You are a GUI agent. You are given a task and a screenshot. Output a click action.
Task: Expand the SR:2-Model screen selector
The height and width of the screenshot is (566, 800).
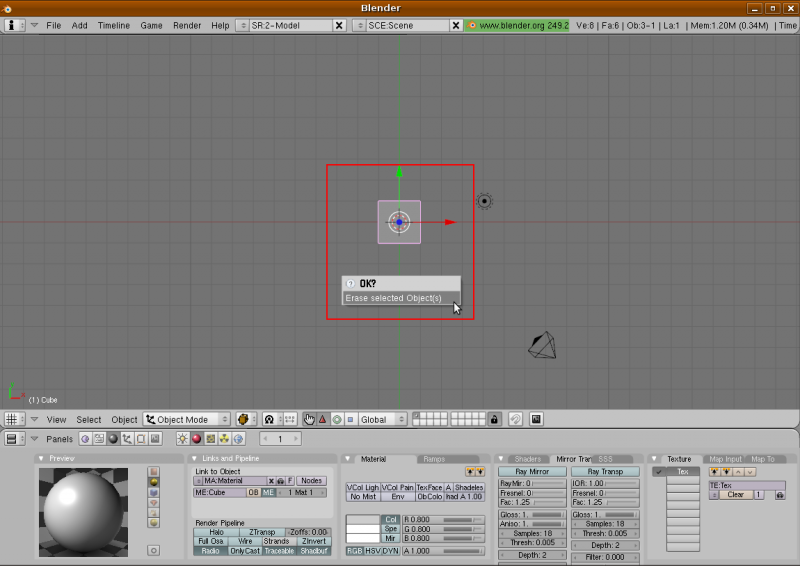241,25
